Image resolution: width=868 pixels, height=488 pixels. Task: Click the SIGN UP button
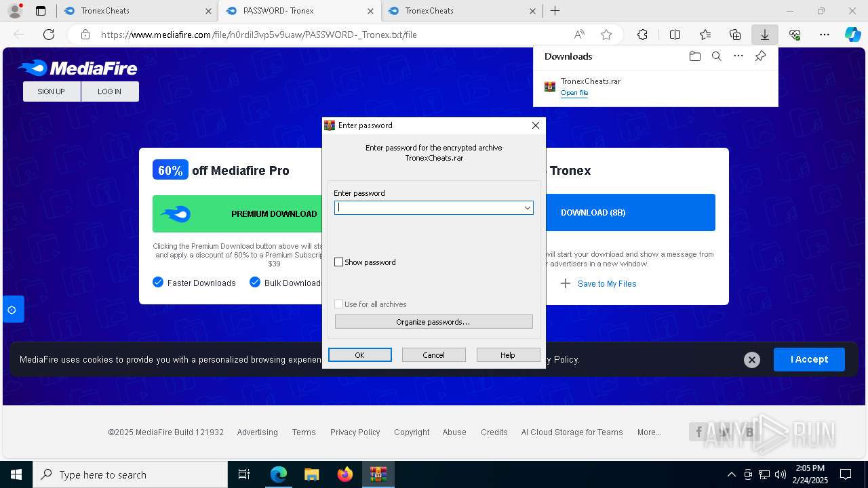[52, 91]
